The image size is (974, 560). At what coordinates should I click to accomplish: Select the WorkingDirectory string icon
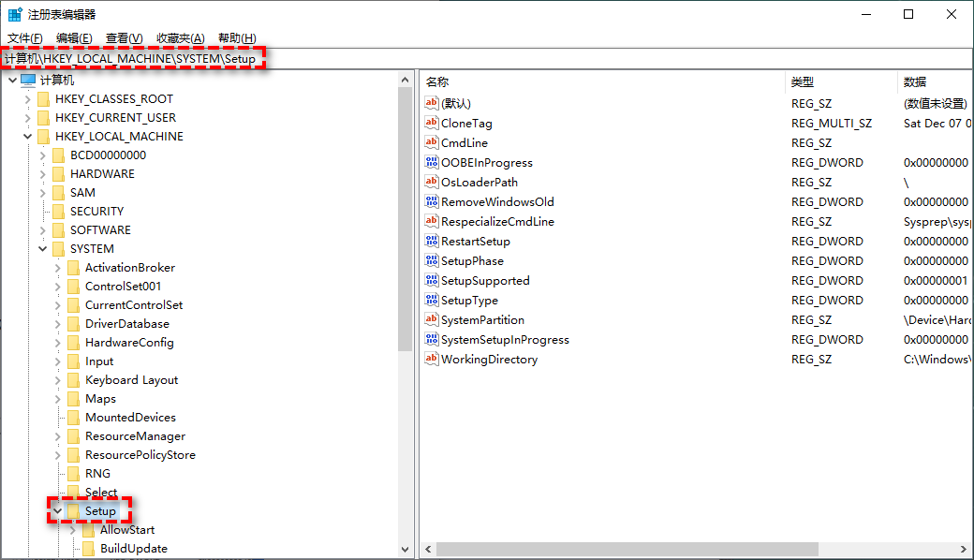point(432,359)
